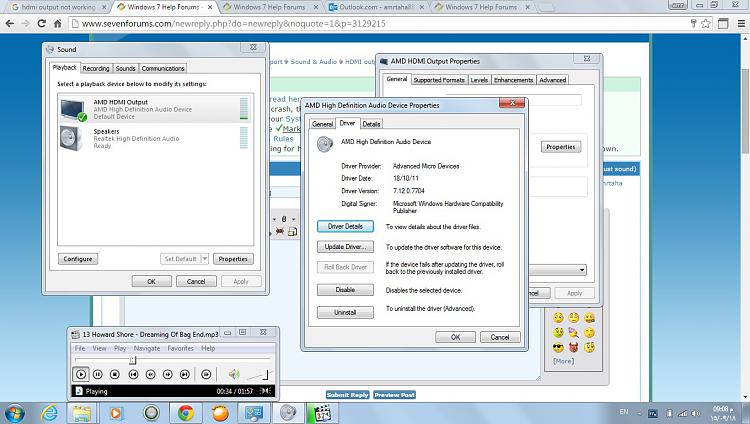Open the Windows Start menu
The image size is (750, 424).
coord(14,413)
